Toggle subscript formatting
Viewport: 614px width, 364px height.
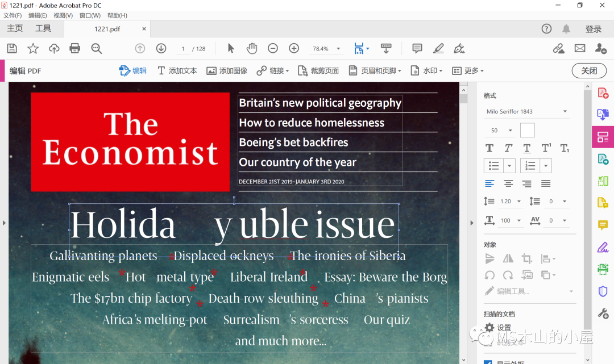565,148
